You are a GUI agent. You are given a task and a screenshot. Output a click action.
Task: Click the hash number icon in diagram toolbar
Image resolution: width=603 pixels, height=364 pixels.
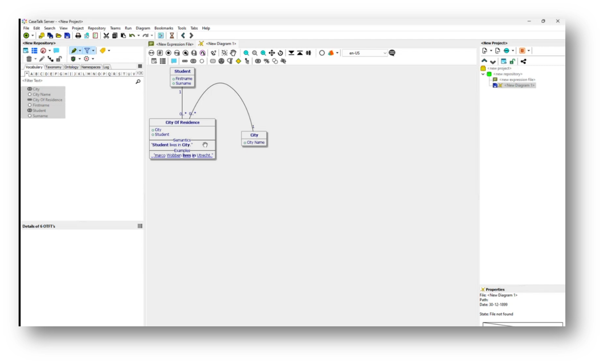point(160,53)
